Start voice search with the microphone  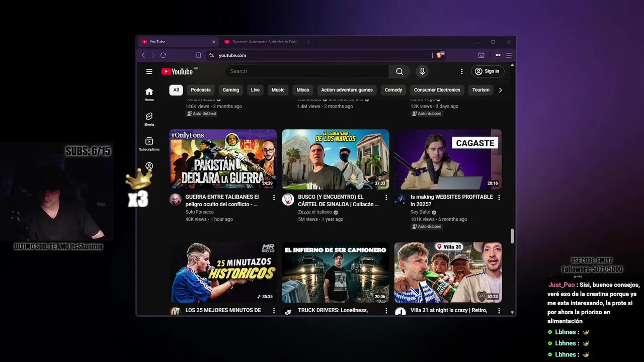[422, 71]
